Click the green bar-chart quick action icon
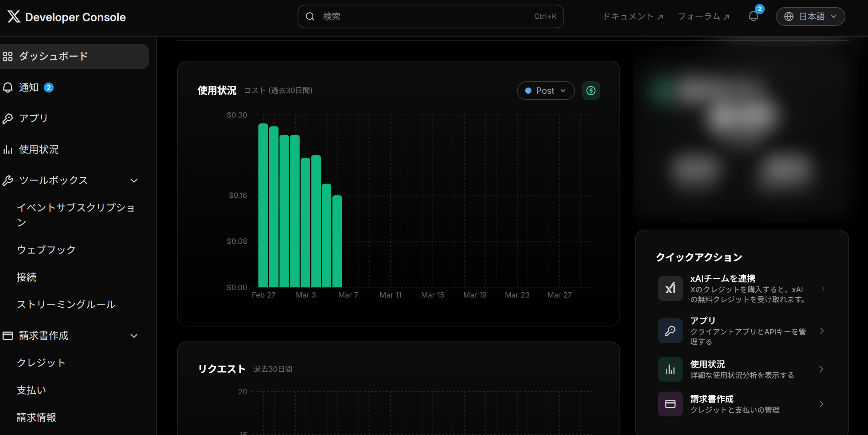868x435 pixels. point(670,369)
